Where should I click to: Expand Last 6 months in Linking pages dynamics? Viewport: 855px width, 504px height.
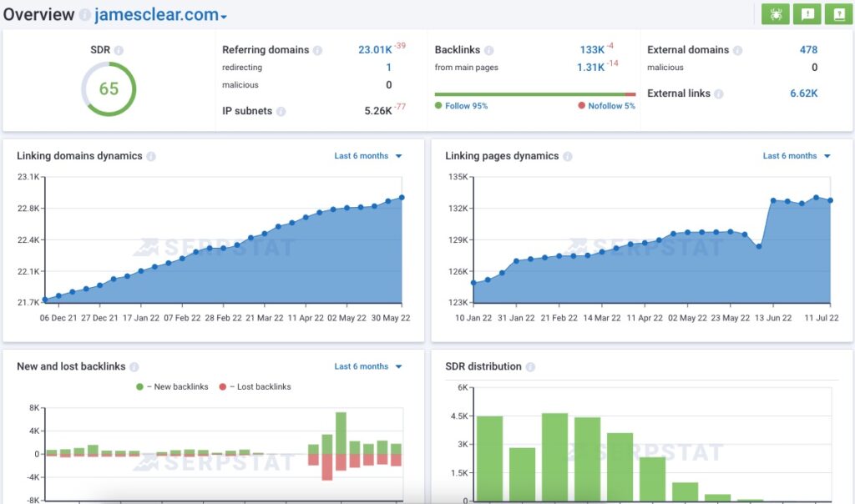click(x=797, y=156)
